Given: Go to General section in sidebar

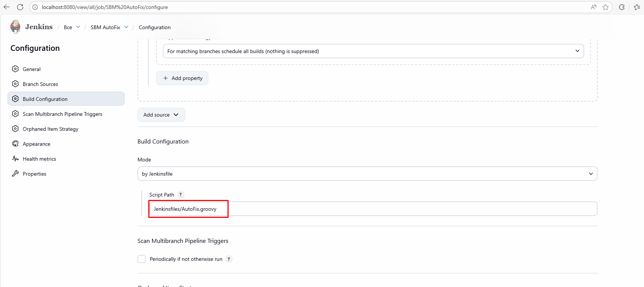Looking at the screenshot, I should pos(32,69).
